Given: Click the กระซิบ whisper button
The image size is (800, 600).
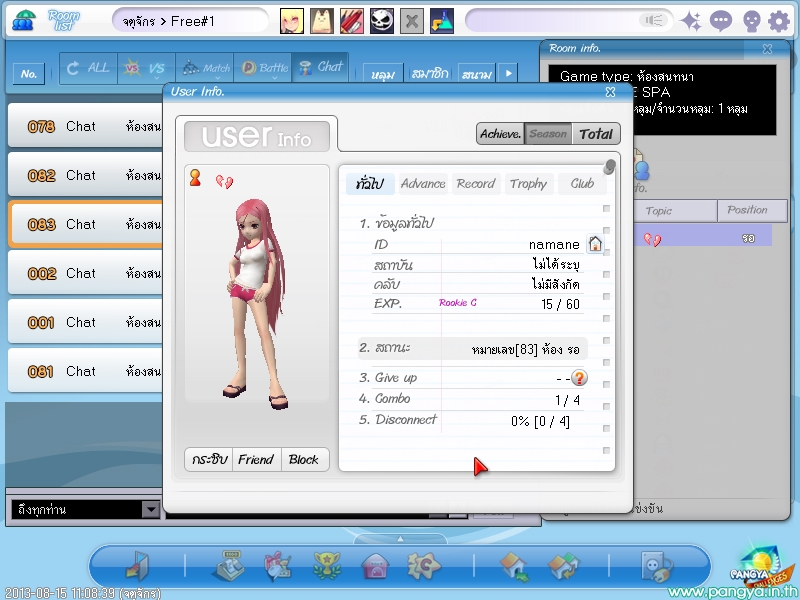Looking at the screenshot, I should click(x=209, y=459).
